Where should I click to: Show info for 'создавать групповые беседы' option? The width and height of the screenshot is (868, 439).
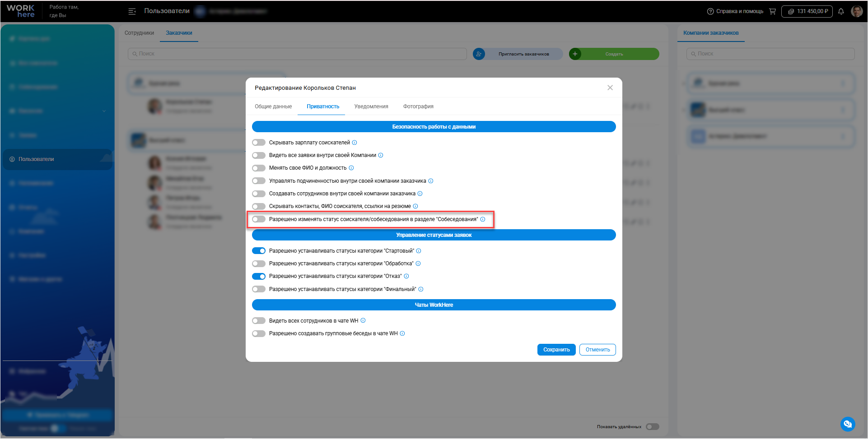pos(402,333)
